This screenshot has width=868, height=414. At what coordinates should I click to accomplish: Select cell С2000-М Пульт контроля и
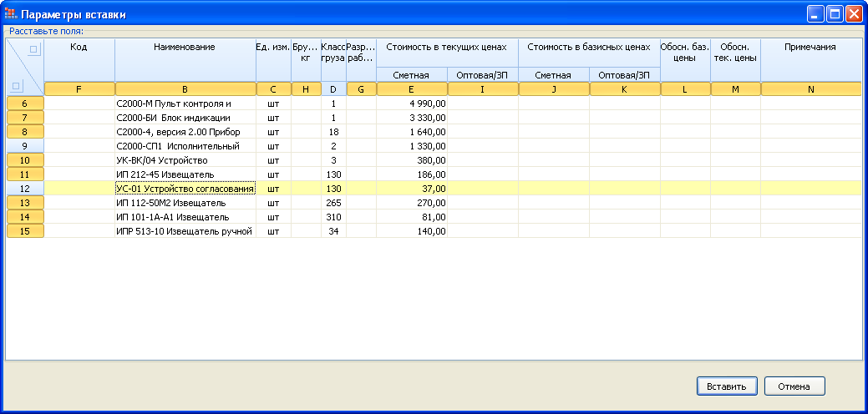185,103
